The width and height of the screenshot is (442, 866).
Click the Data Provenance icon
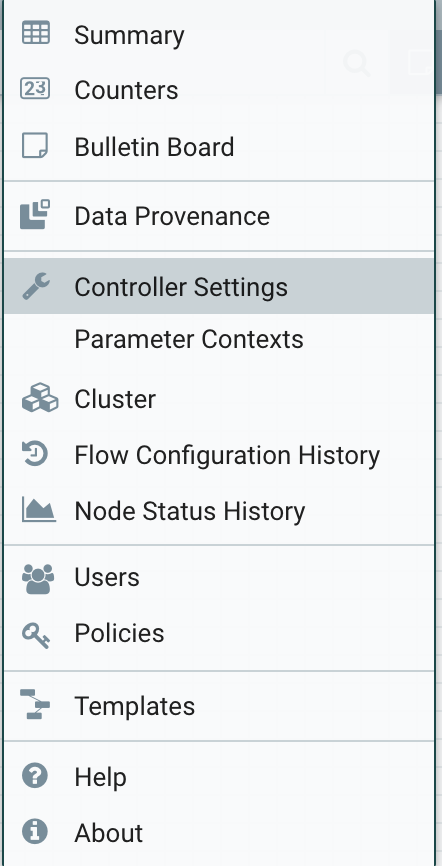[x=35, y=215]
